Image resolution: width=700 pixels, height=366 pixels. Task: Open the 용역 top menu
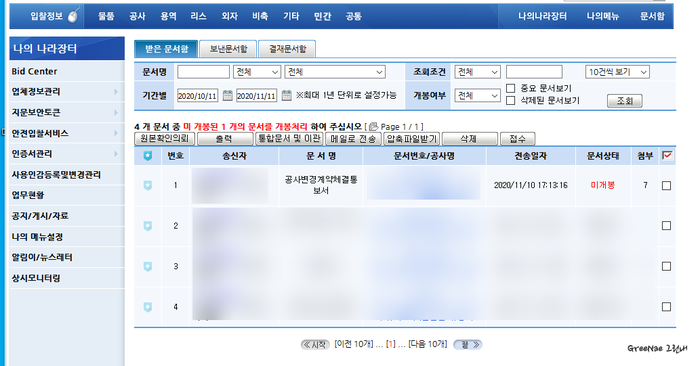[168, 17]
